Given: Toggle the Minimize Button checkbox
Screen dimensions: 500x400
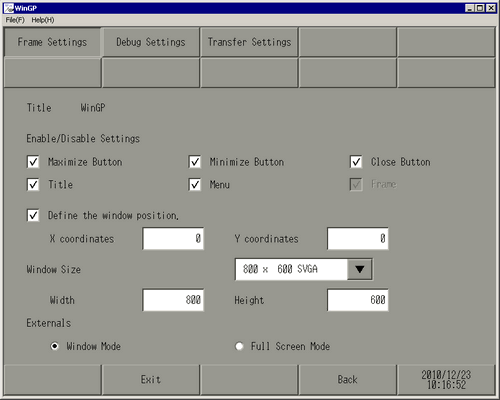Looking at the screenshot, I should pyautogui.click(x=195, y=162).
